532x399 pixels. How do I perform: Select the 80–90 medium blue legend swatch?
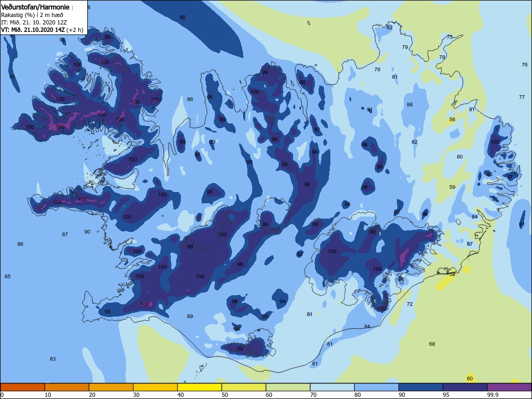tap(377, 387)
